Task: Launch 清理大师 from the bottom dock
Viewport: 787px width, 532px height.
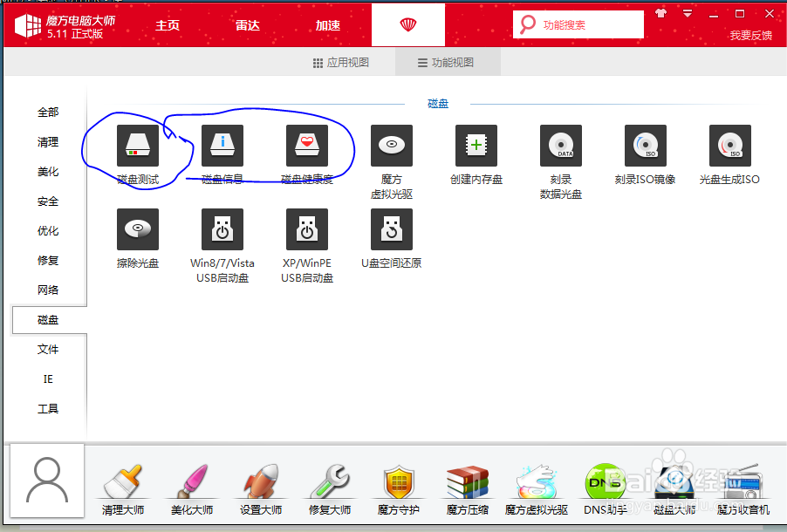Action: [122, 484]
